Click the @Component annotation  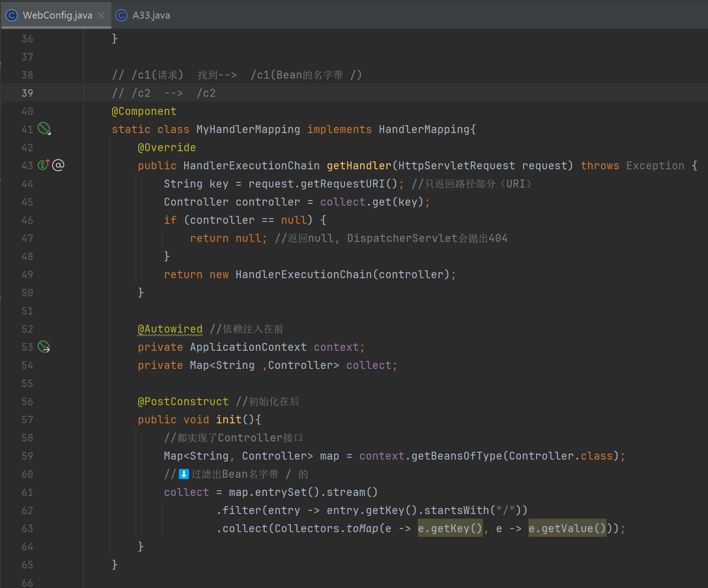[144, 111]
